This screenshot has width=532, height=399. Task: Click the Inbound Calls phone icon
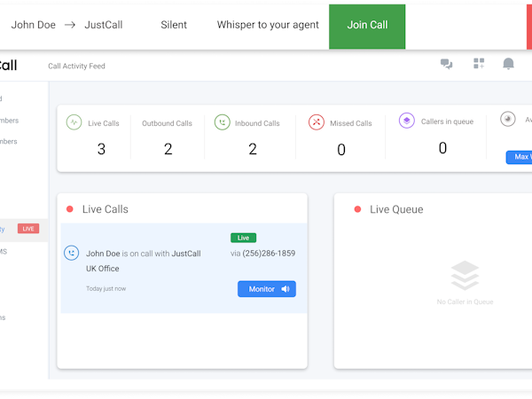(x=223, y=122)
